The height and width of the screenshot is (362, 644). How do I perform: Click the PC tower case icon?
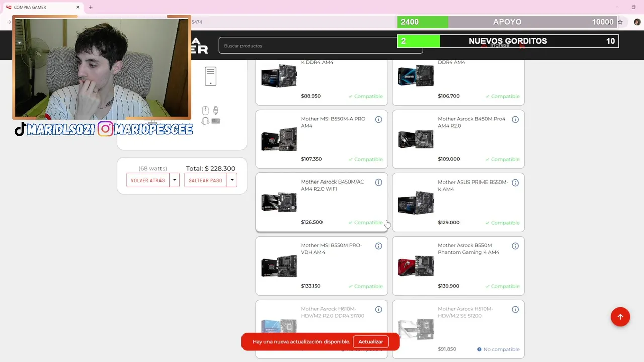[x=210, y=76]
